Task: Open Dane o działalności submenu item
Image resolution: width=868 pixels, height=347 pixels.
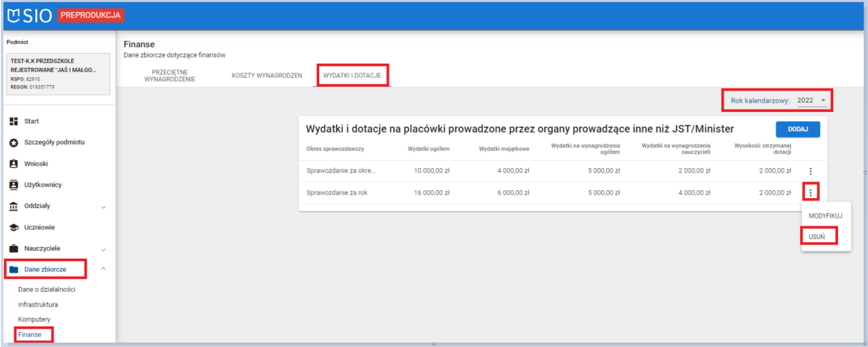Action: (x=47, y=289)
